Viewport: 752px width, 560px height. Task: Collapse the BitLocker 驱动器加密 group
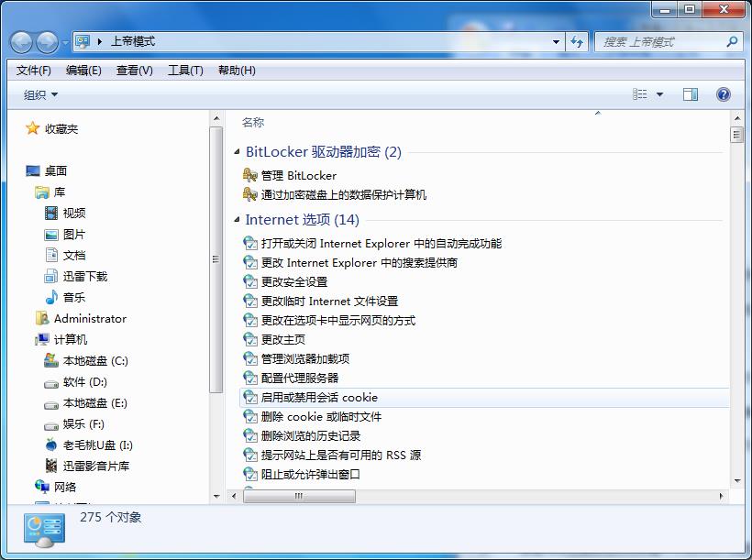coord(237,152)
